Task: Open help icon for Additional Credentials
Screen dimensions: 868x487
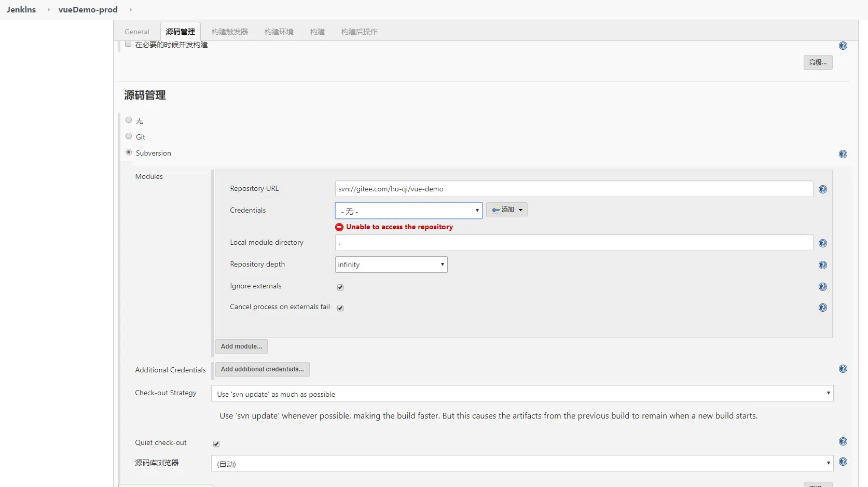Action: tap(843, 369)
